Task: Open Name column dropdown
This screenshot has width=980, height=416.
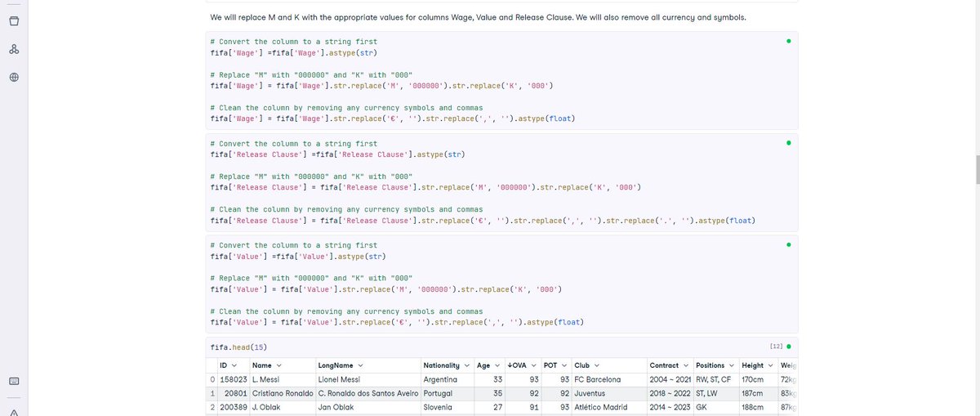Action: (278, 365)
